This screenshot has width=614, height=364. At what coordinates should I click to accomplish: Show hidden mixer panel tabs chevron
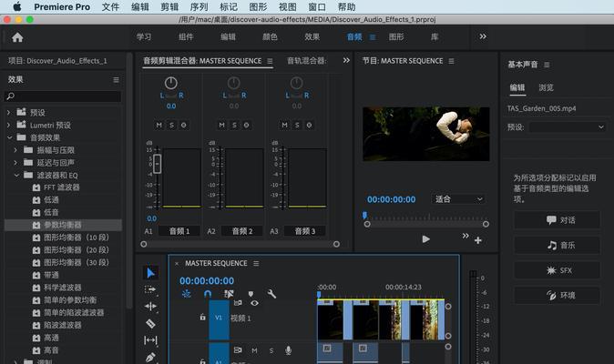pyautogui.click(x=346, y=60)
